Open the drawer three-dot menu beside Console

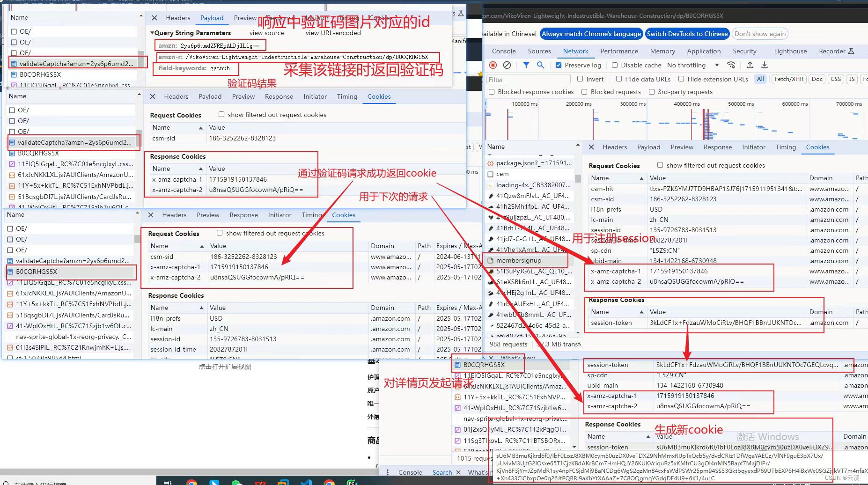[x=387, y=472]
